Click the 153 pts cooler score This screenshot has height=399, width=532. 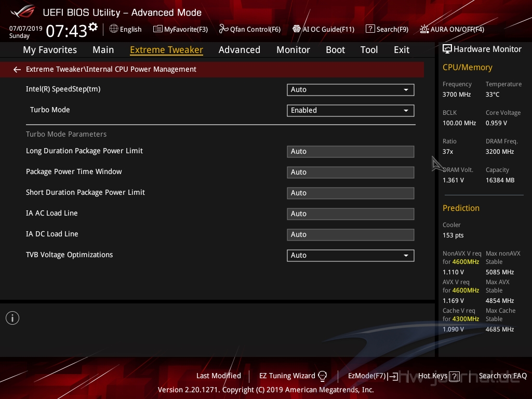point(453,235)
